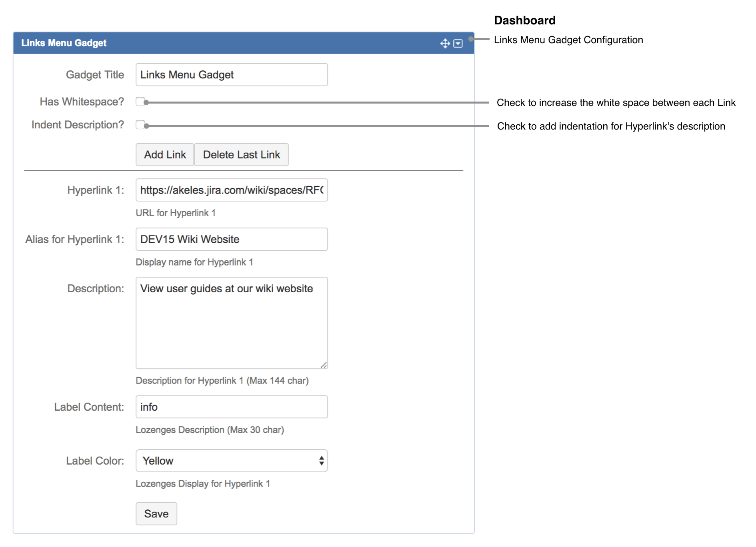Select the Dashboard heading text
This screenshot has width=756, height=547.
pyautogui.click(x=525, y=20)
